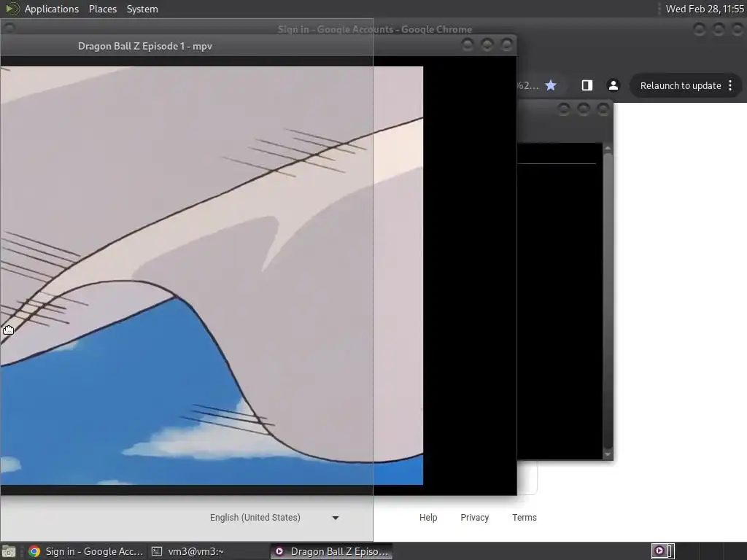This screenshot has height=560, width=747.
Task: Click the rightmost title-bar button of the mpv window
Action: (x=506, y=44)
